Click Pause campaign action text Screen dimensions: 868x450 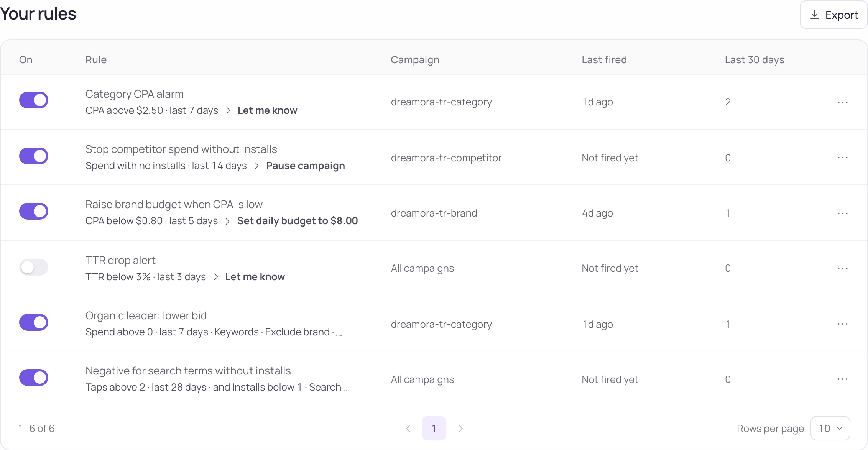click(x=306, y=166)
